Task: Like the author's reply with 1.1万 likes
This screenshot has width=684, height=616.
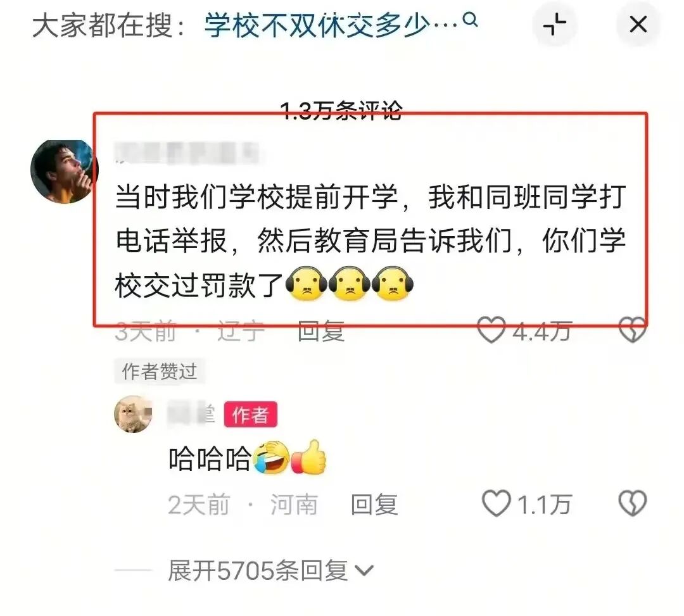Action: point(497,503)
